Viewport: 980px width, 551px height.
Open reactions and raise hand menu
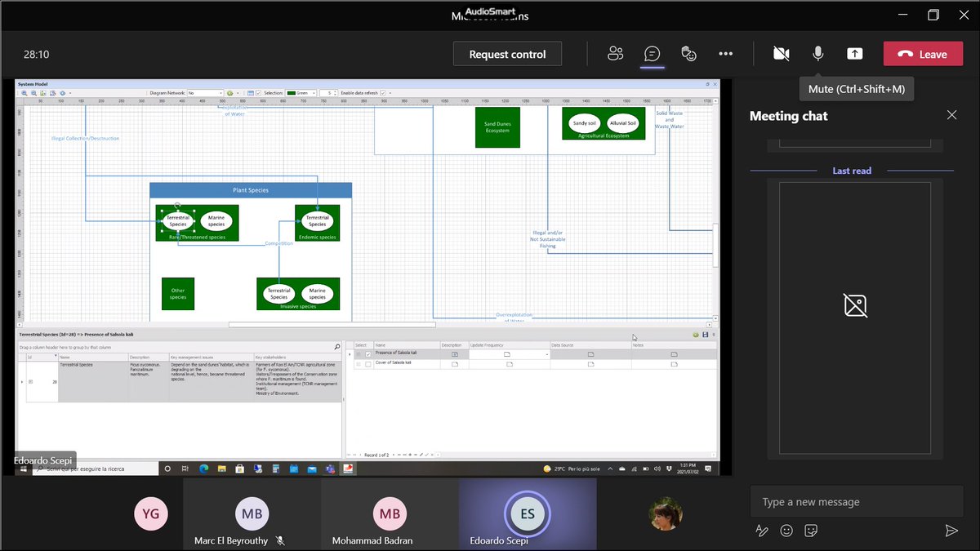point(688,54)
